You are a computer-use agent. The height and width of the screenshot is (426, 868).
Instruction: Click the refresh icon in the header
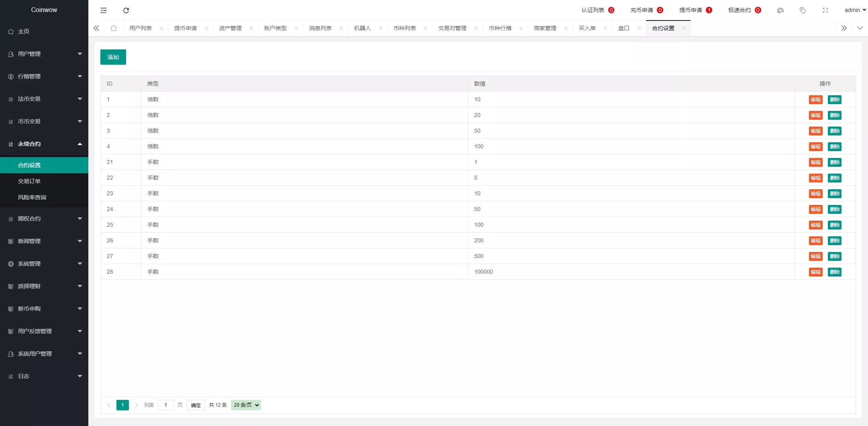(126, 10)
